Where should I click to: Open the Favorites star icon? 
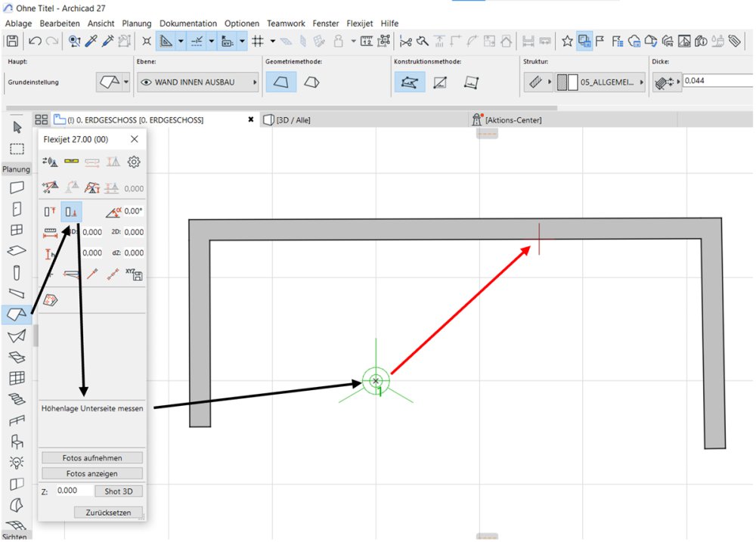click(x=567, y=41)
